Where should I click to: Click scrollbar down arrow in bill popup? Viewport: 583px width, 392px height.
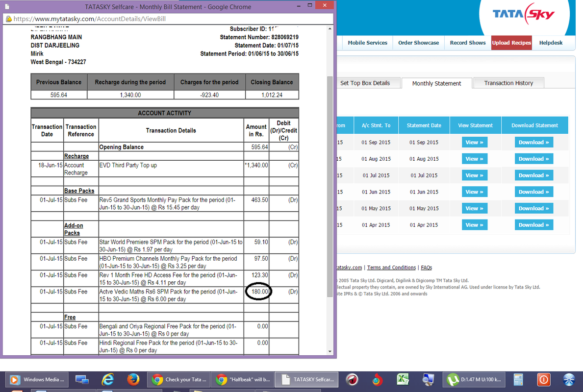coord(330,351)
